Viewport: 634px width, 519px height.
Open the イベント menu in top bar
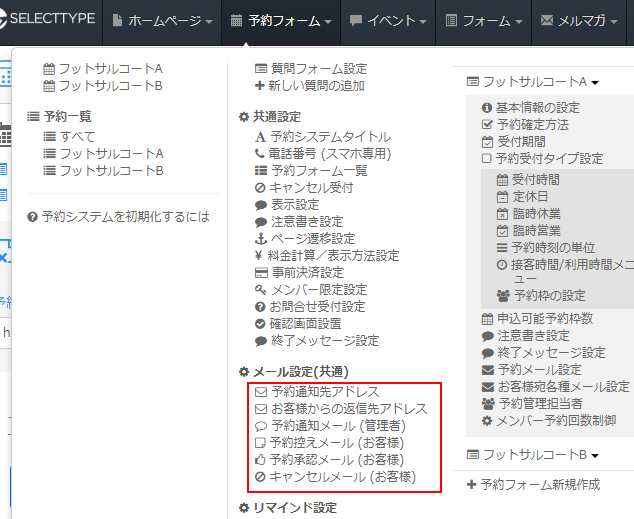pyautogui.click(x=389, y=20)
